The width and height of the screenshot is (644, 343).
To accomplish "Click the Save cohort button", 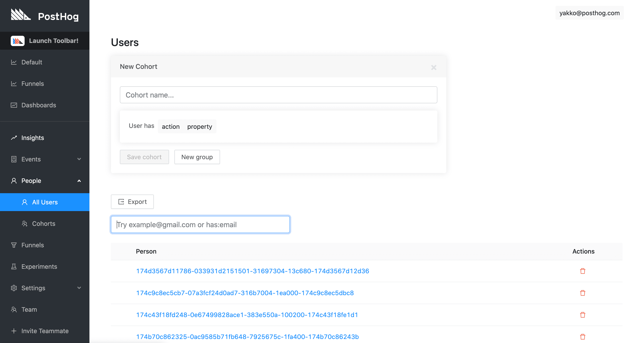I will (144, 157).
